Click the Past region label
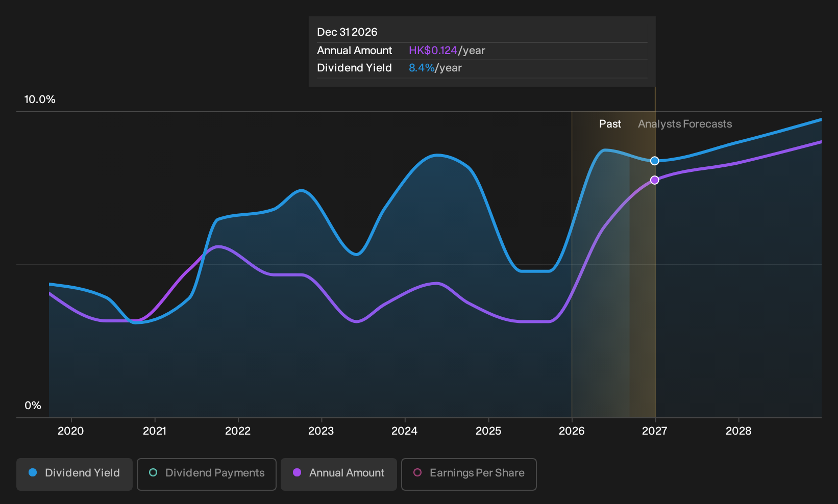The image size is (838, 504). [x=610, y=124]
